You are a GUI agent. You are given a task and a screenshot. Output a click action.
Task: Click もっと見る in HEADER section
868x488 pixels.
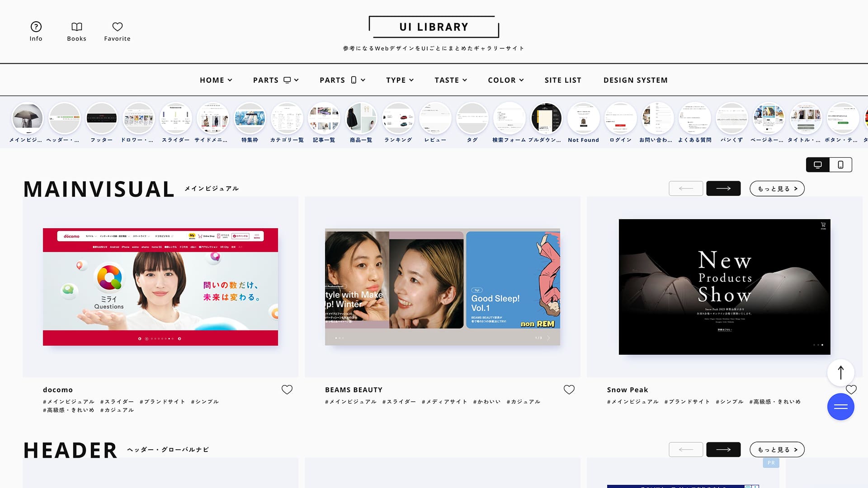(777, 450)
